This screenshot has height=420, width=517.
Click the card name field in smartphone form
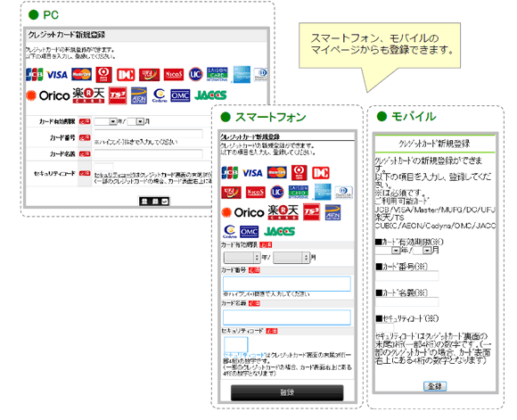(286, 317)
